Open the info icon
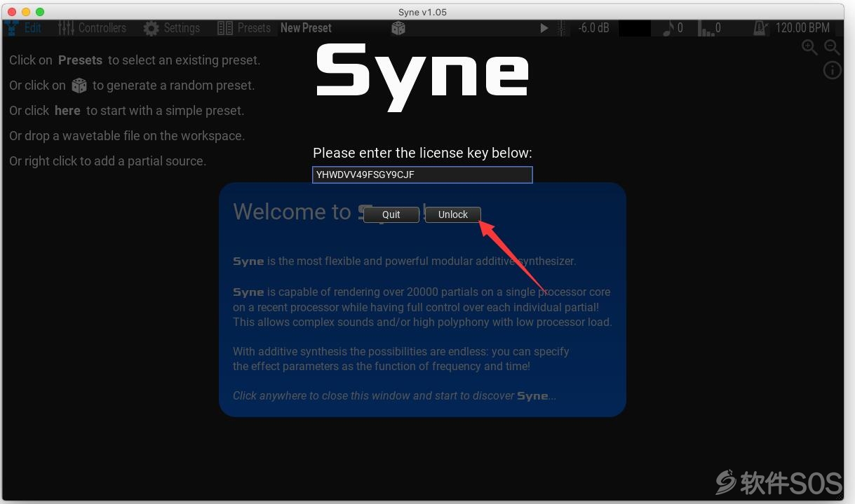This screenshot has height=504, width=855. pyautogui.click(x=832, y=70)
